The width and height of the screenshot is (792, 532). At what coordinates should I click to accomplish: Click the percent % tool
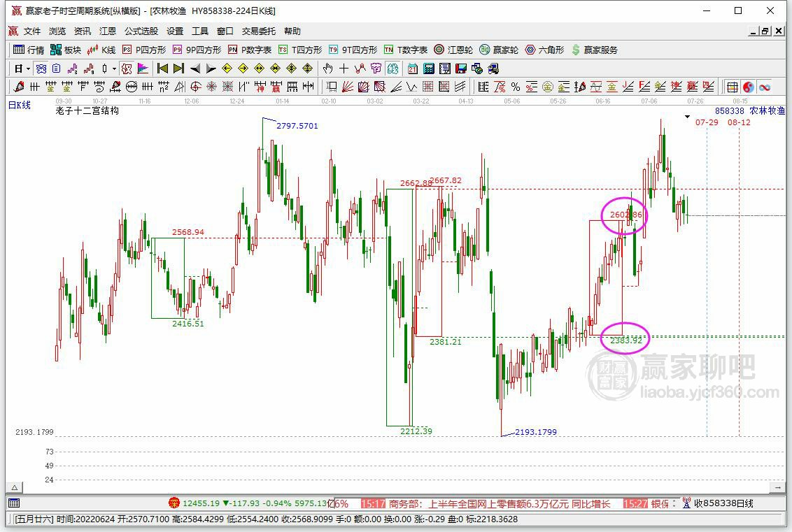click(x=516, y=87)
